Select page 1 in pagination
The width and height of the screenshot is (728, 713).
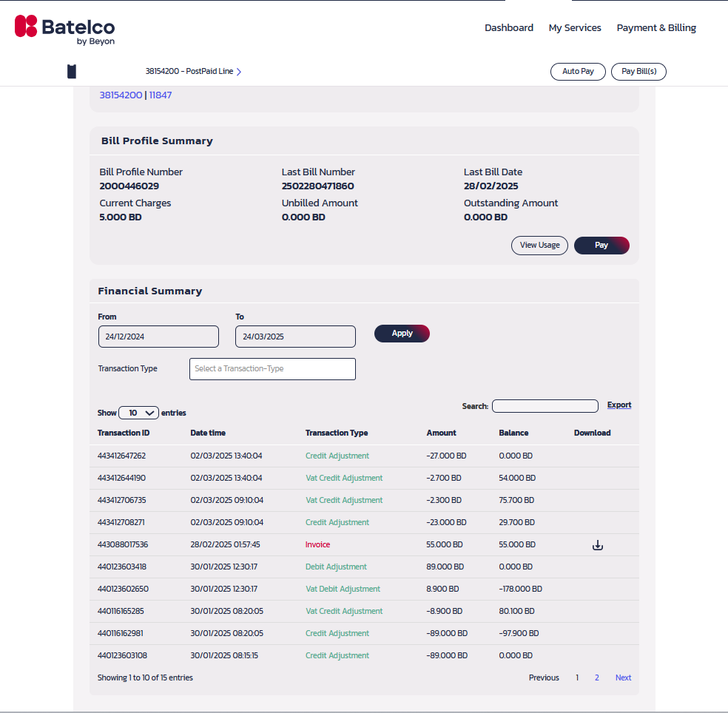click(x=577, y=677)
